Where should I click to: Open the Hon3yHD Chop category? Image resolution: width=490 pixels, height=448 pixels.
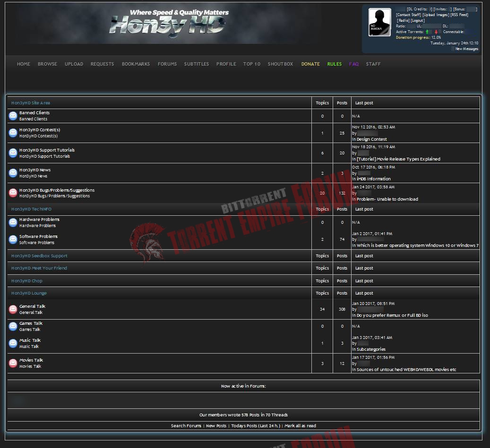(x=27, y=281)
